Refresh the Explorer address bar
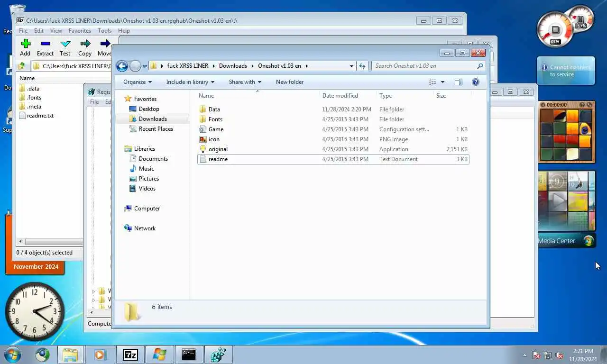Viewport: 607px width, 364px height. click(x=362, y=66)
